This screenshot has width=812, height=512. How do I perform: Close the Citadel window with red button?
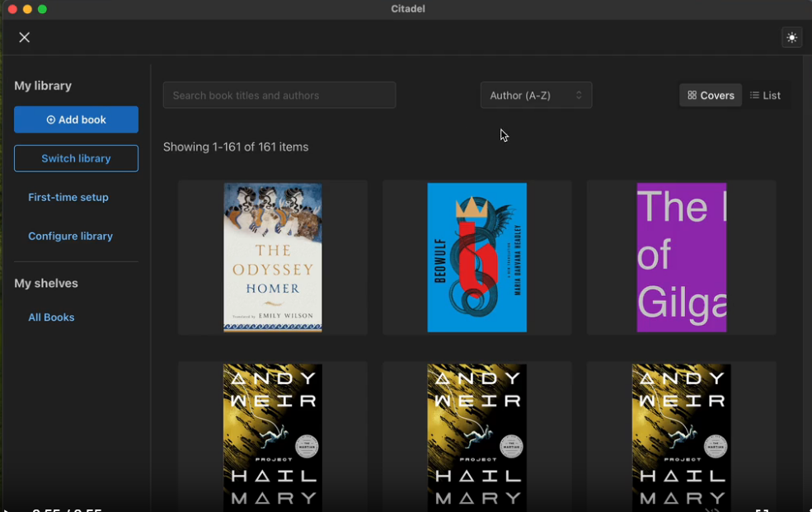click(12, 9)
